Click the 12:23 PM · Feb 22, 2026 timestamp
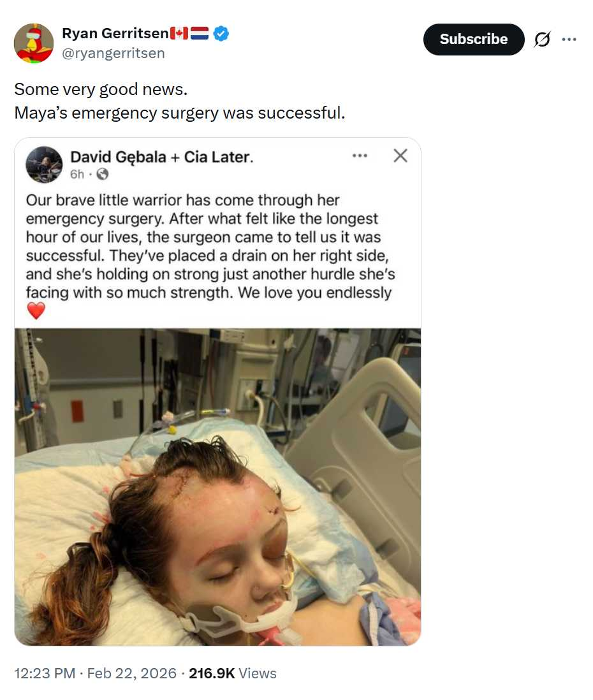 (95, 673)
